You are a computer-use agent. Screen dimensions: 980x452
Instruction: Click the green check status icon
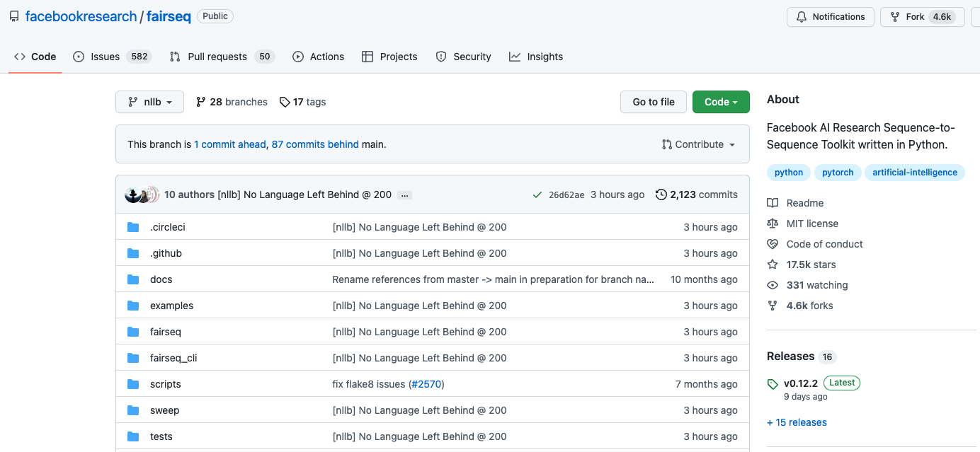tap(537, 195)
